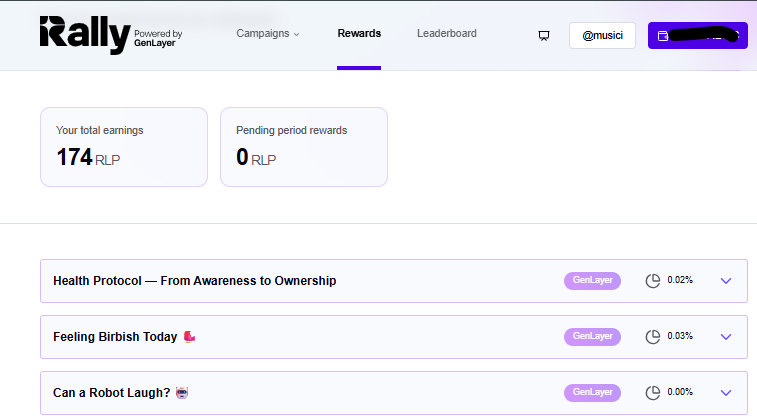
Task: Switch to the Rewards tab
Action: pos(359,33)
